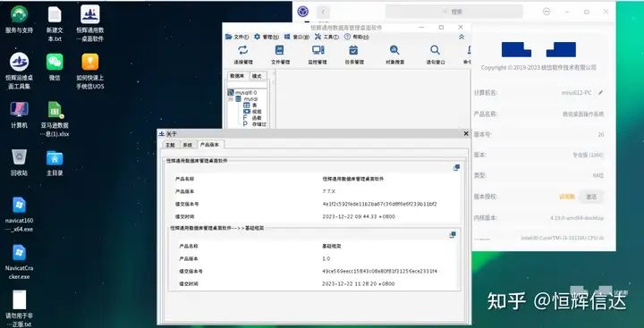Click search field in settings window
Screen dimensions: 644x328
coord(454,12)
